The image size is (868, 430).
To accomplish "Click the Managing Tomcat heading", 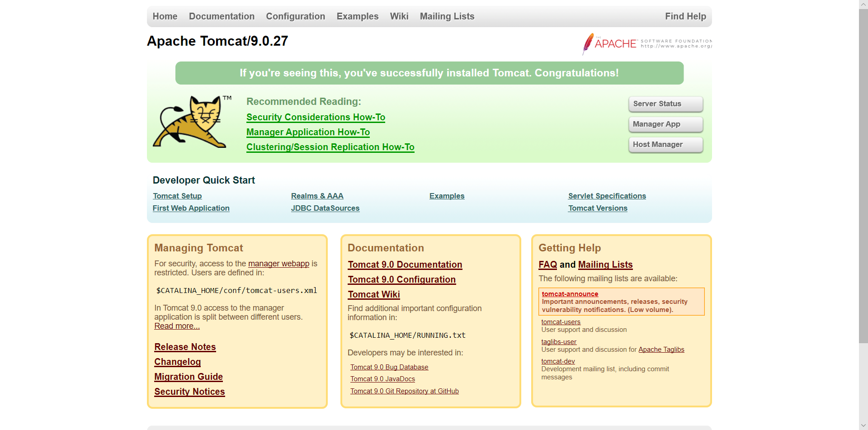I will (198, 248).
